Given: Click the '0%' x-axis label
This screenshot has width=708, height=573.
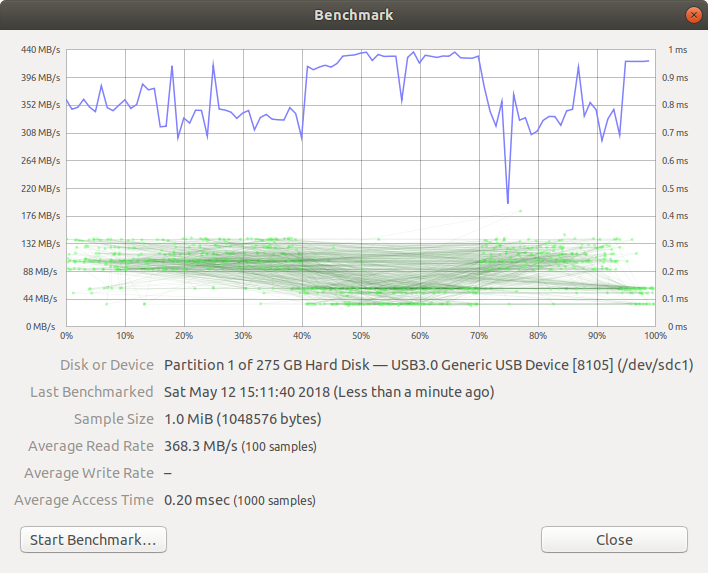Looking at the screenshot, I should click(66, 336).
